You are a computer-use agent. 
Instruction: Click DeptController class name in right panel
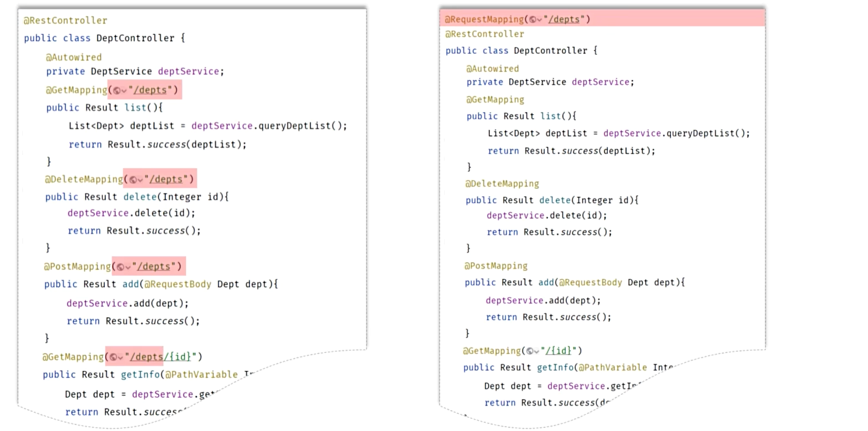coord(551,51)
